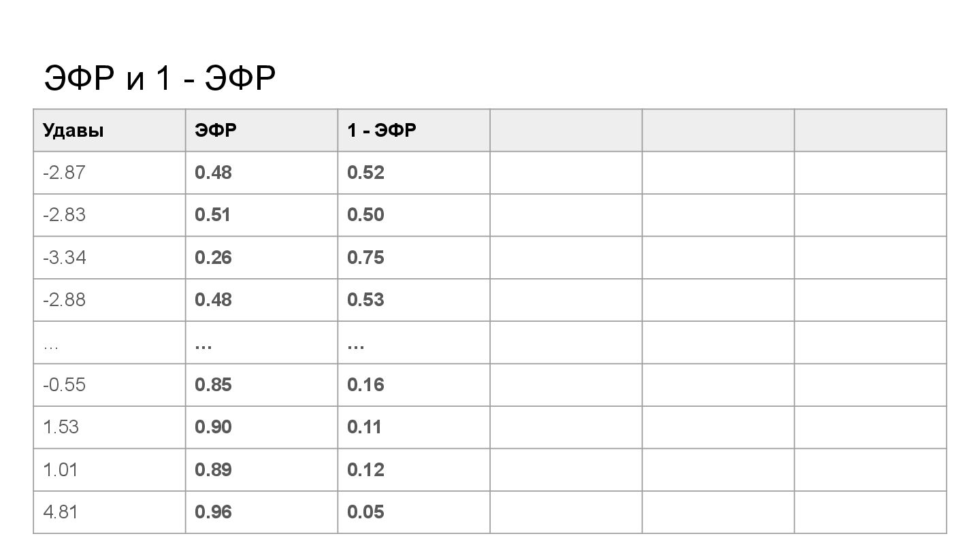Click the cell containing -2.83

tap(64, 215)
